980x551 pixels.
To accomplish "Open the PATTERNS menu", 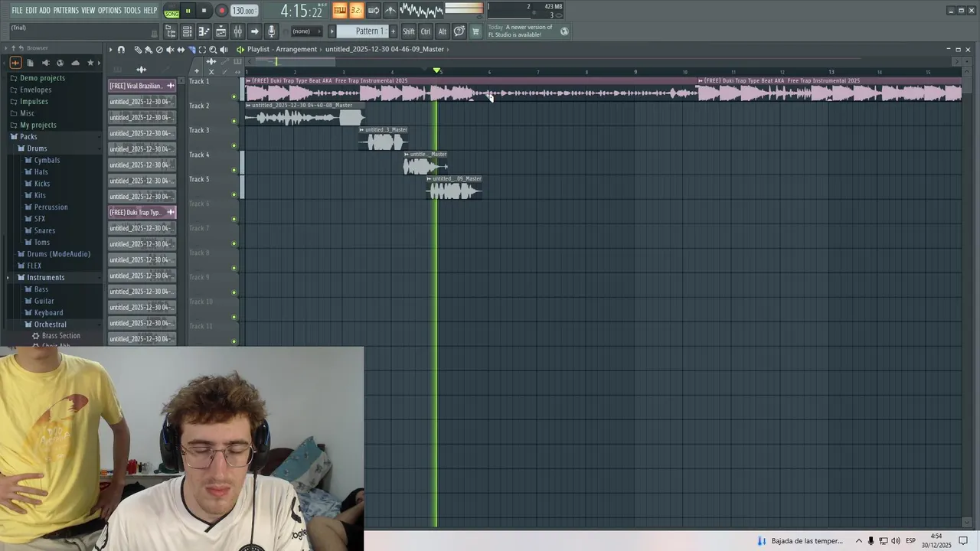I will coord(66,10).
